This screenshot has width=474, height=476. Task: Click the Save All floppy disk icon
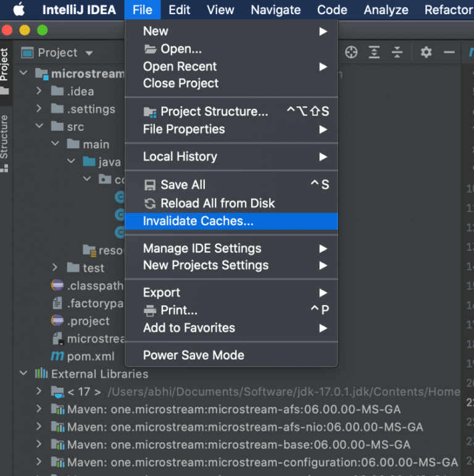click(150, 185)
